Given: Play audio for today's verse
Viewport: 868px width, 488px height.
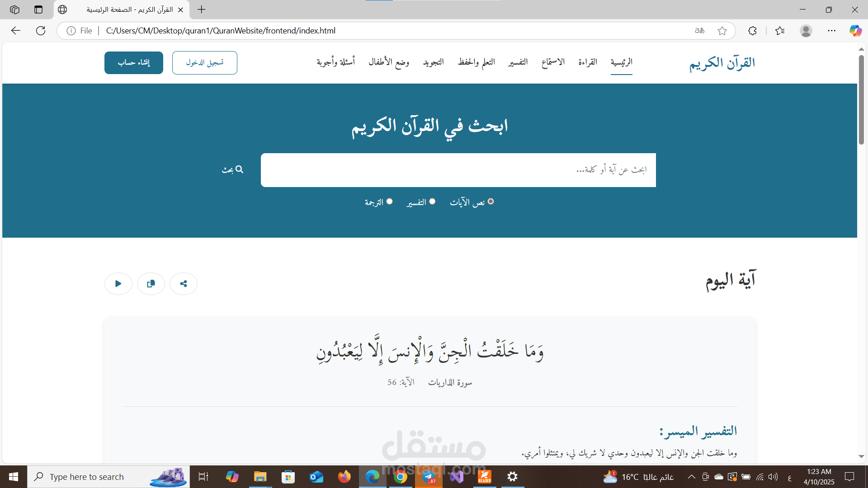Looking at the screenshot, I should pyautogui.click(x=118, y=283).
